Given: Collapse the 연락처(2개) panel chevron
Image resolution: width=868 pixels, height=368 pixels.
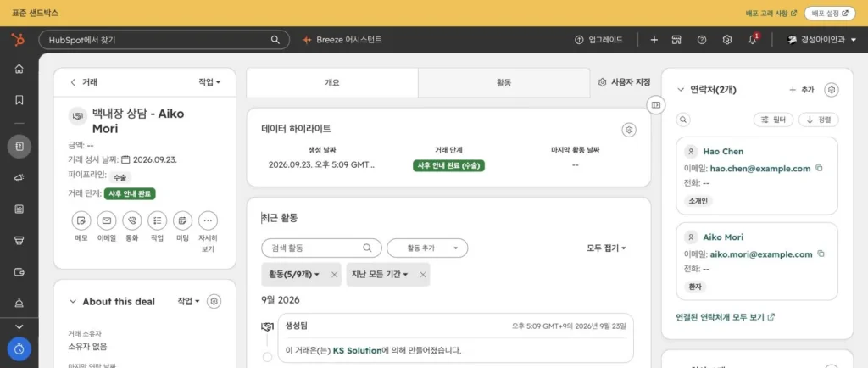Looking at the screenshot, I should pyautogui.click(x=681, y=90).
